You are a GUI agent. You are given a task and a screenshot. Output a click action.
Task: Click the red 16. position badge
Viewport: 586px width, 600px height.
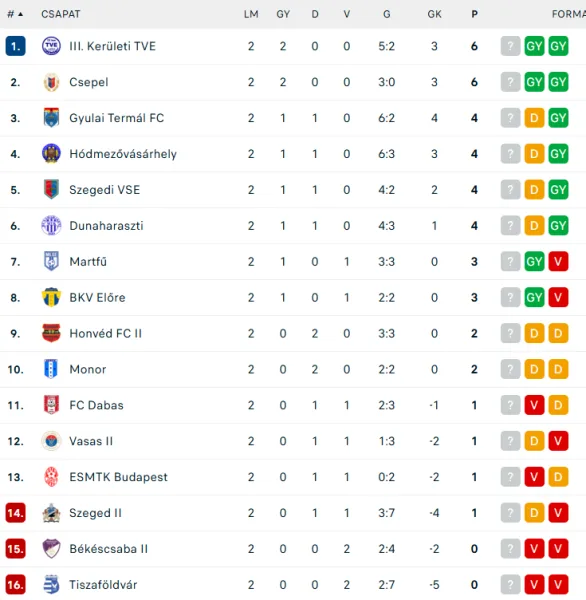point(15,585)
